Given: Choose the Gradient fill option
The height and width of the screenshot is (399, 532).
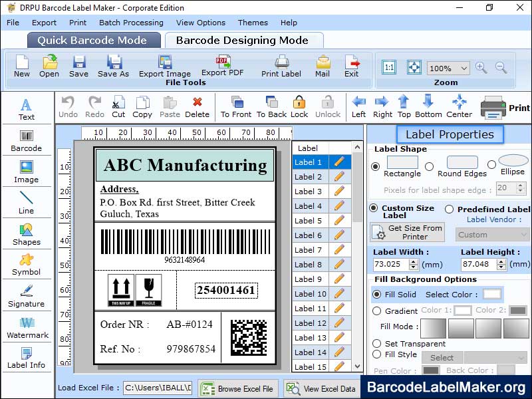Looking at the screenshot, I should coord(377,311).
